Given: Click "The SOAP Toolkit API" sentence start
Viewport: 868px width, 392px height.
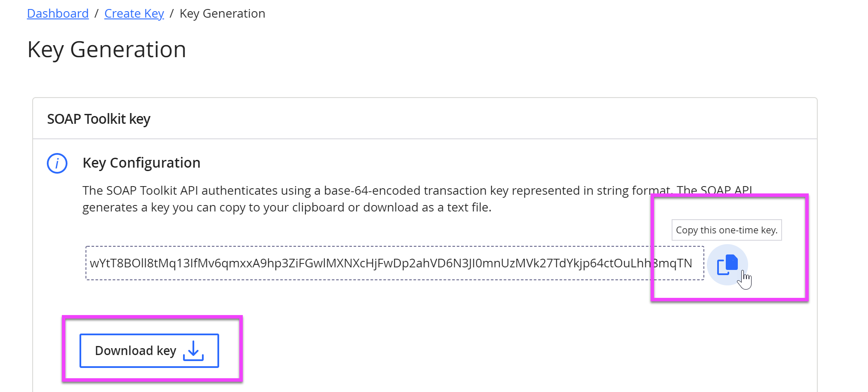Looking at the screenshot, I should pos(140,190).
